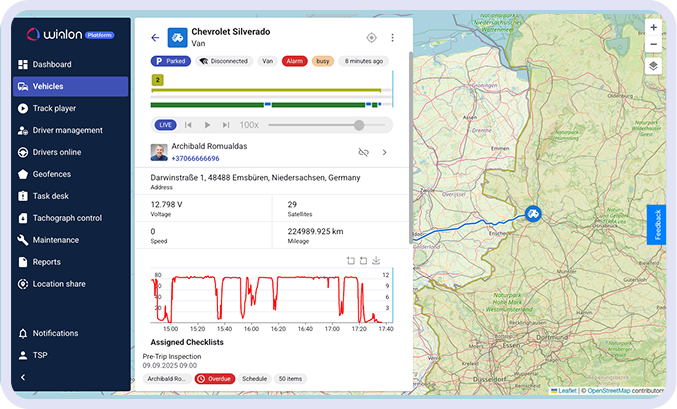Zoom in on the map
677x409 pixels.
pos(653,28)
